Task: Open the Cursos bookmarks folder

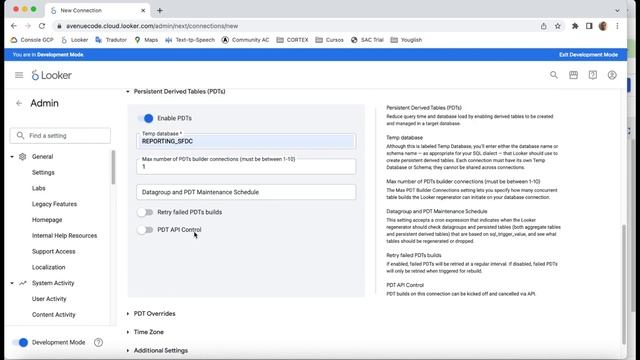Action: [329, 40]
